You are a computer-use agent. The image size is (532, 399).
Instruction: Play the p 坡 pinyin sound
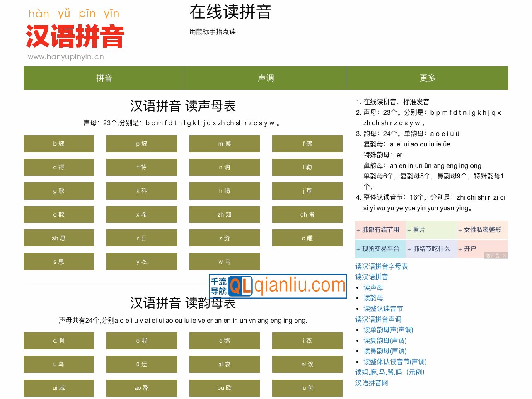(141, 144)
